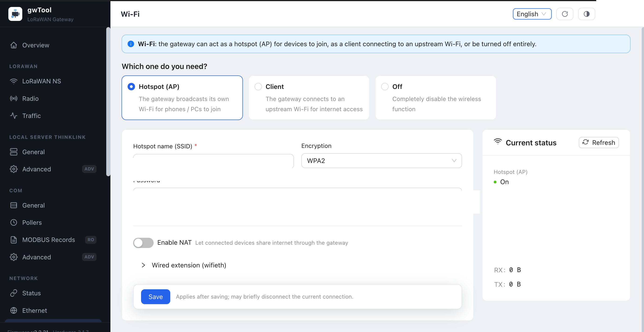Select Hotspot (AP) radio option
The height and width of the screenshot is (332, 644).
[x=131, y=87]
